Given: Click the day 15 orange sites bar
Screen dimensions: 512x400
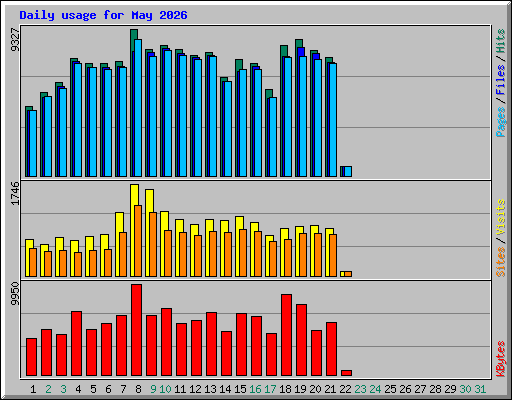Looking at the screenshot, I should 243,253.
